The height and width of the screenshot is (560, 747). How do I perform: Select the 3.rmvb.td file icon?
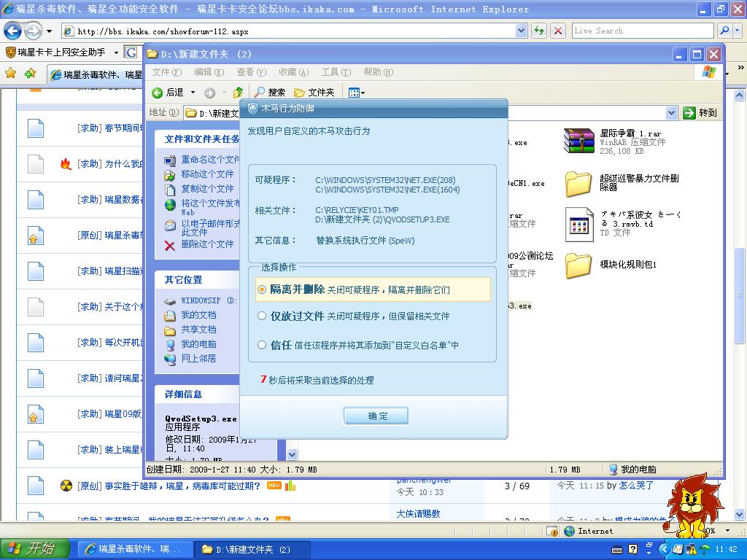click(579, 225)
